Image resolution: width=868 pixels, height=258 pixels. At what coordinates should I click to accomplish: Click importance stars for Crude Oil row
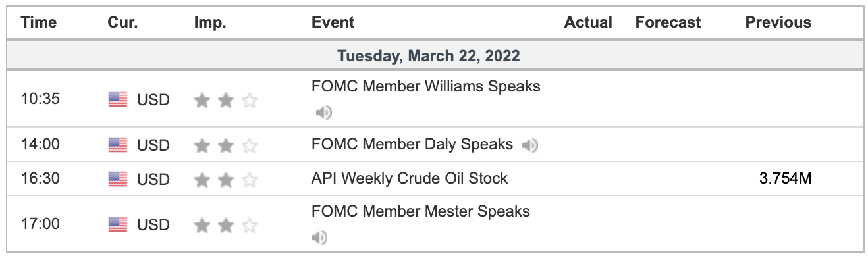point(226,180)
